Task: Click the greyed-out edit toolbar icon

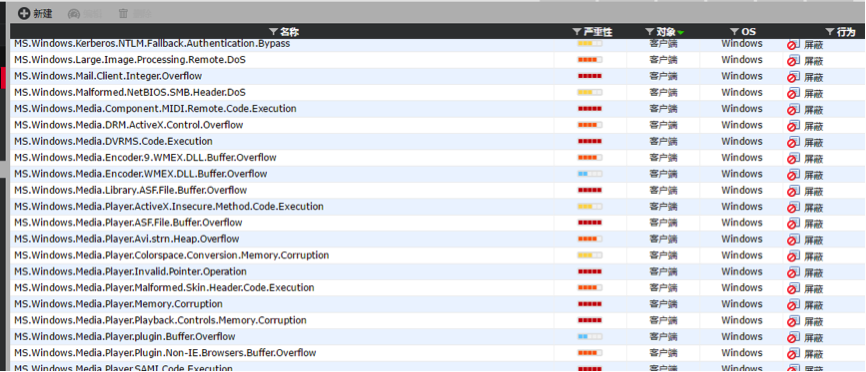Action: (x=73, y=14)
